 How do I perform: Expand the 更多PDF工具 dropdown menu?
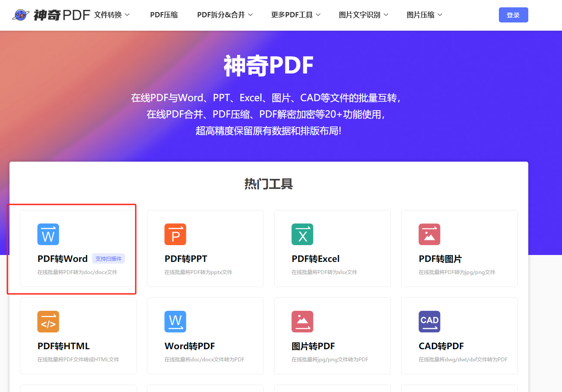coord(296,15)
